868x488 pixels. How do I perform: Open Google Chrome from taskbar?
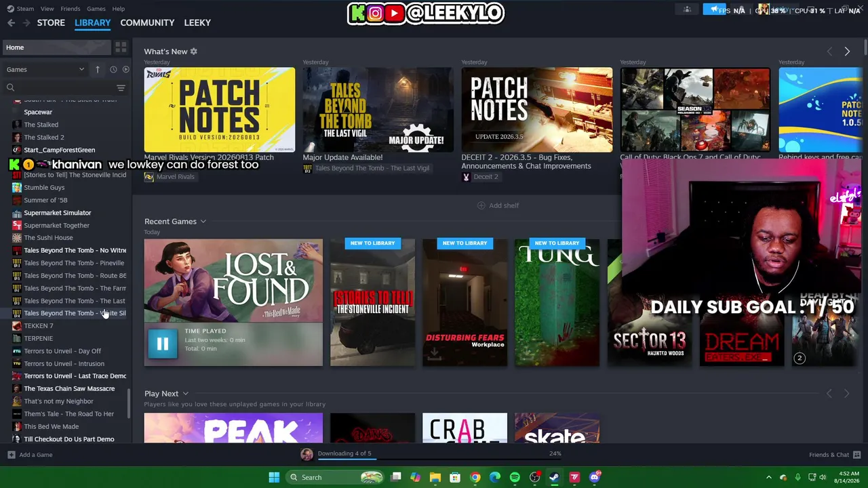tap(475, 477)
